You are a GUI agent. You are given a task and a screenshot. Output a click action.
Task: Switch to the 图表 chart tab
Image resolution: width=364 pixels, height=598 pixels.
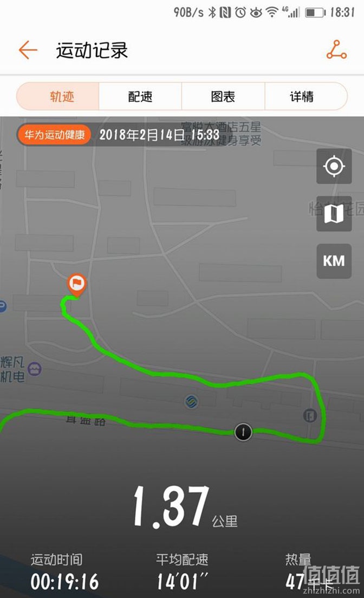click(223, 97)
